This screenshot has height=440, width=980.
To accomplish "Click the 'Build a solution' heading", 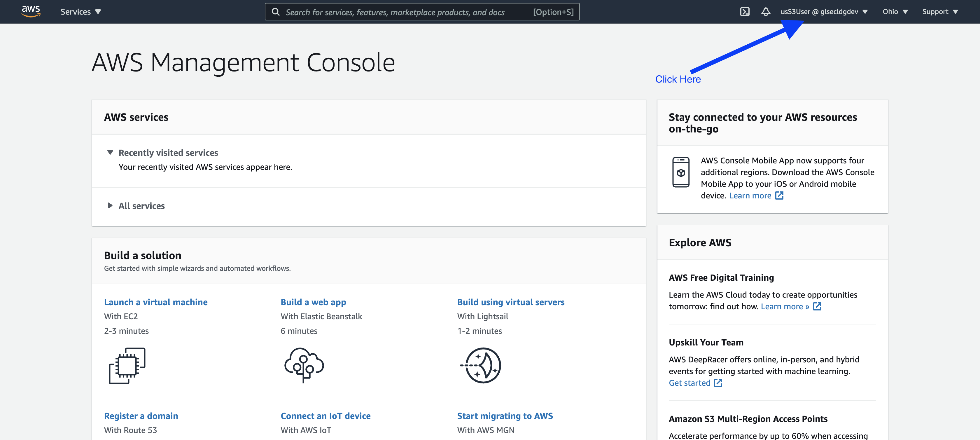I will pos(143,255).
